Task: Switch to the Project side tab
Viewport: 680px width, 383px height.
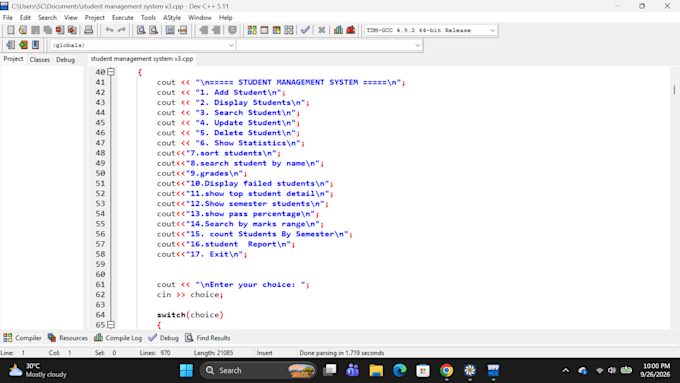Action: click(13, 59)
